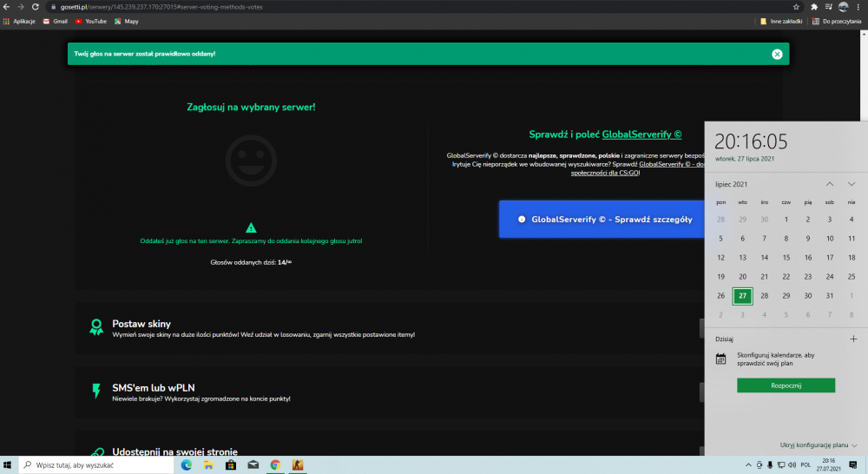Go to next month with calendar down chevron

click(852, 184)
